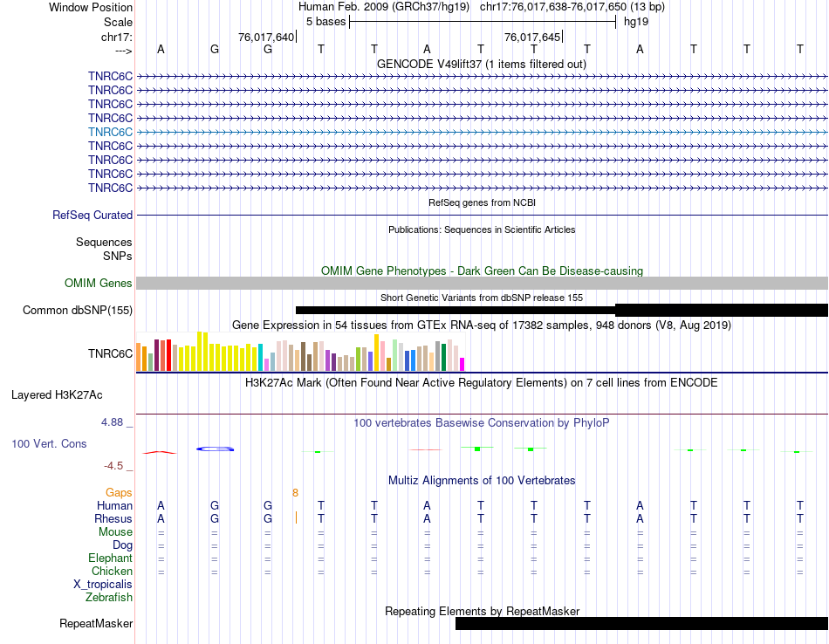
Task: Click the 5 bases scale bar text
Action: pos(325,22)
